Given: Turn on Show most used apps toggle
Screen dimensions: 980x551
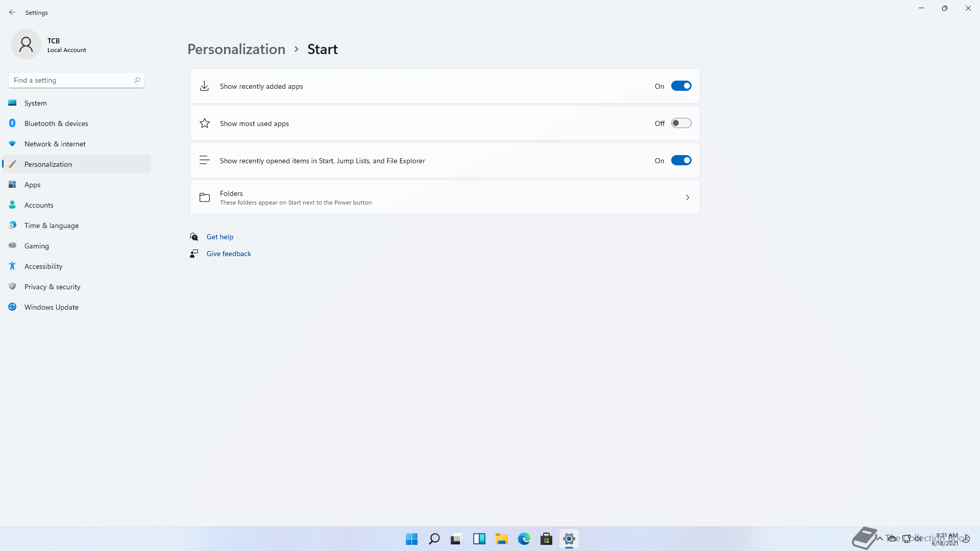Looking at the screenshot, I should 681,123.
